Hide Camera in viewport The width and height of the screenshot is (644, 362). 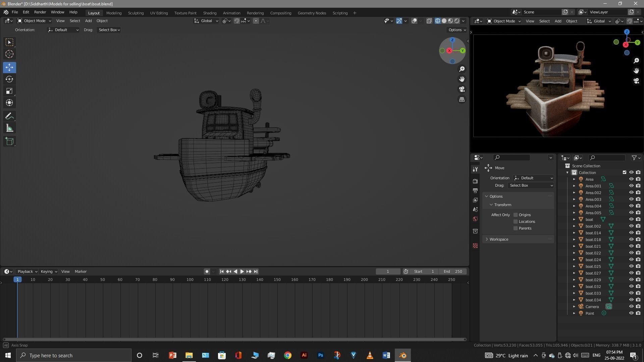[631, 307]
